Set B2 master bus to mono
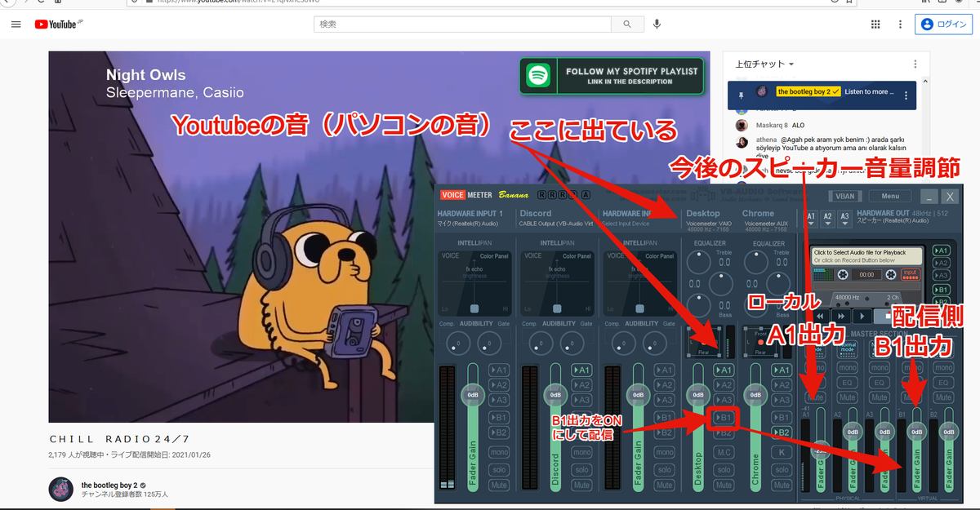The height and width of the screenshot is (510, 980). [x=942, y=367]
